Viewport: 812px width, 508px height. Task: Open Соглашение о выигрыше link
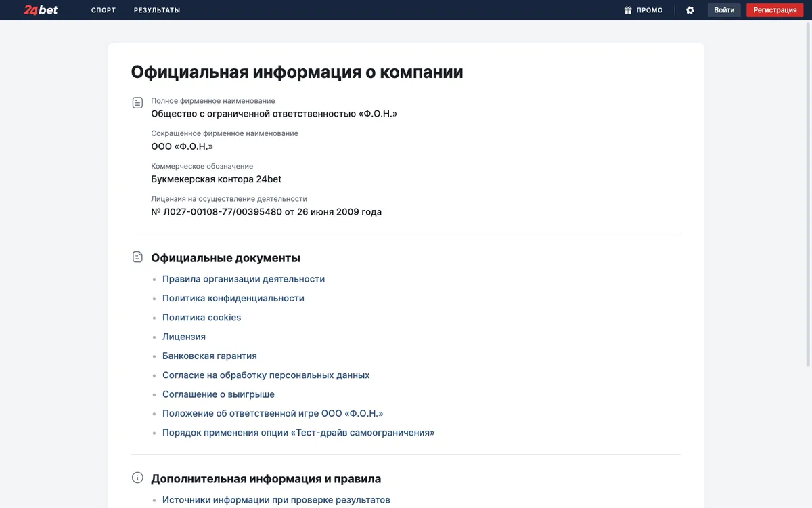tap(219, 394)
